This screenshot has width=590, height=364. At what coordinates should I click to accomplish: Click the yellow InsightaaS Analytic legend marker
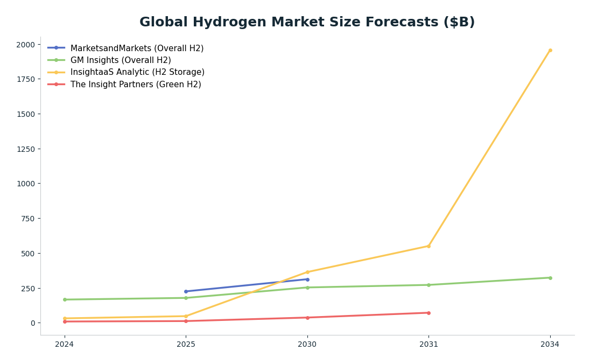(x=57, y=72)
